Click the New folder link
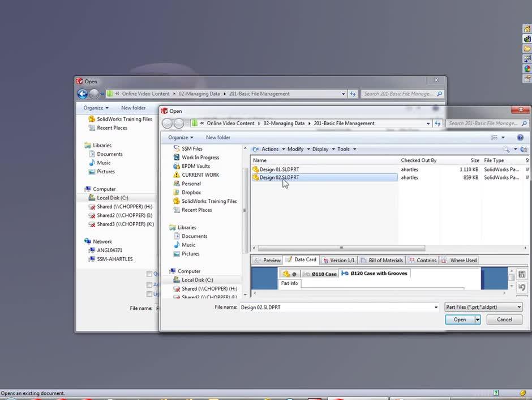 click(x=218, y=137)
